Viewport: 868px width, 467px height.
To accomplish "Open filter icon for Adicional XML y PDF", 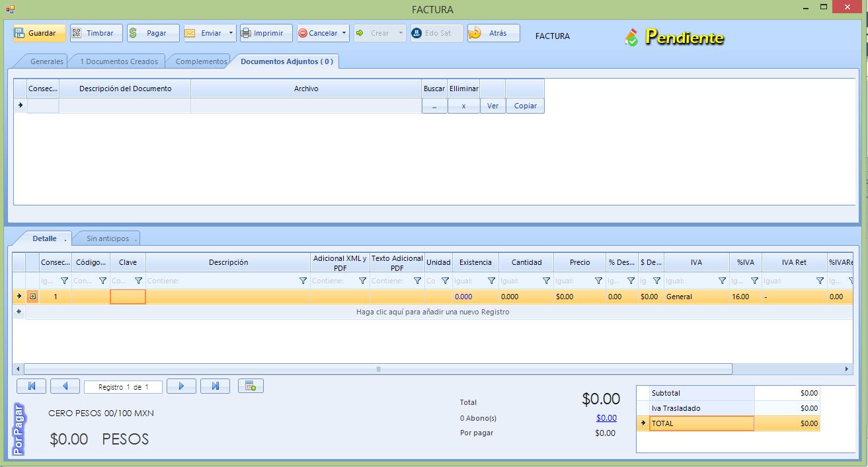I will coord(362,281).
